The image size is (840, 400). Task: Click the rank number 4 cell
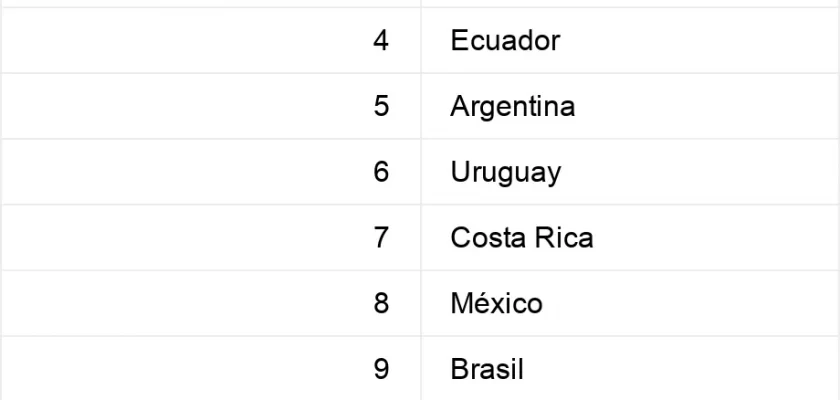tap(211, 40)
